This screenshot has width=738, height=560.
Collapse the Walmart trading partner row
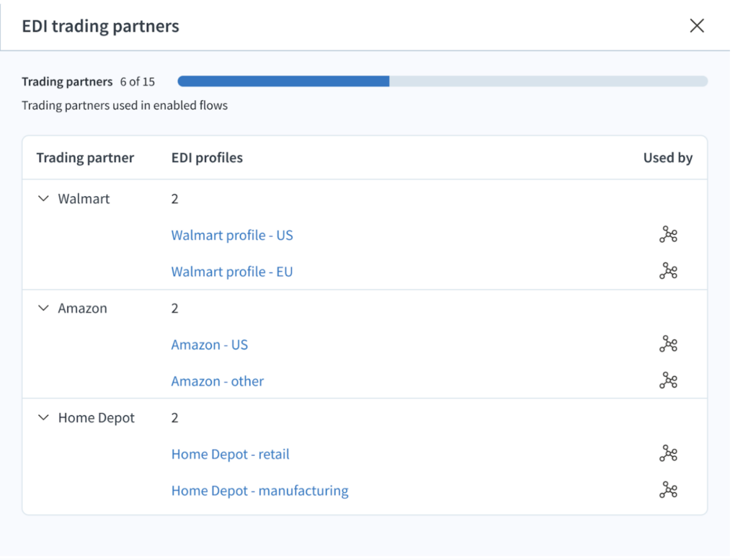(x=44, y=199)
